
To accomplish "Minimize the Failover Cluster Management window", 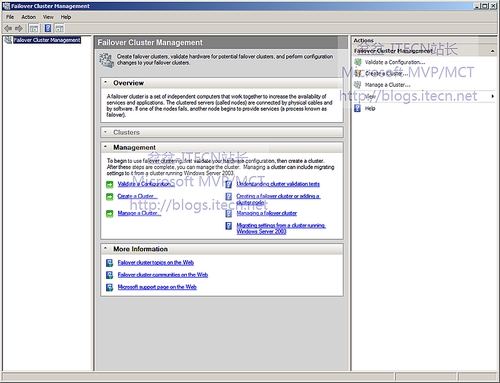I will (477, 6).
